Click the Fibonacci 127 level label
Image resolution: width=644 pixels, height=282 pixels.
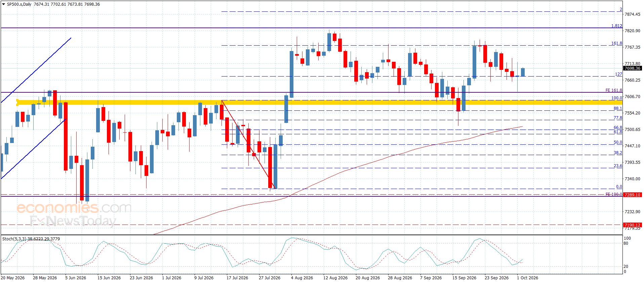point(618,74)
